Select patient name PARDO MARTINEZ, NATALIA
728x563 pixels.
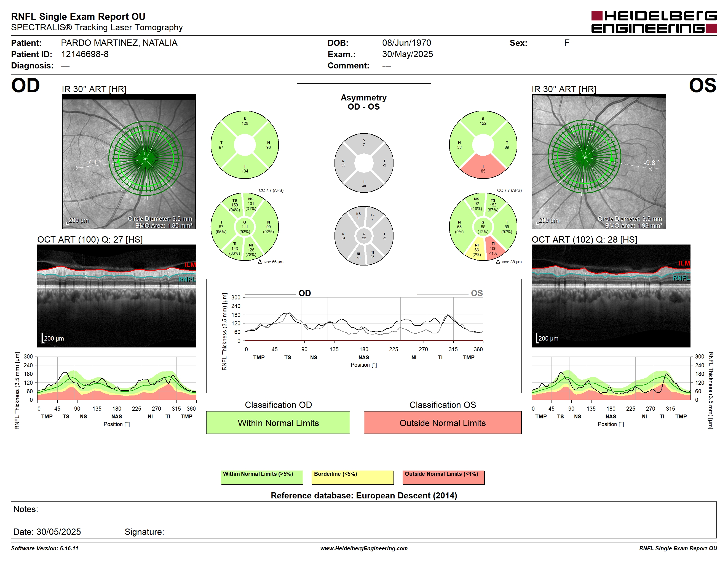[x=119, y=43]
